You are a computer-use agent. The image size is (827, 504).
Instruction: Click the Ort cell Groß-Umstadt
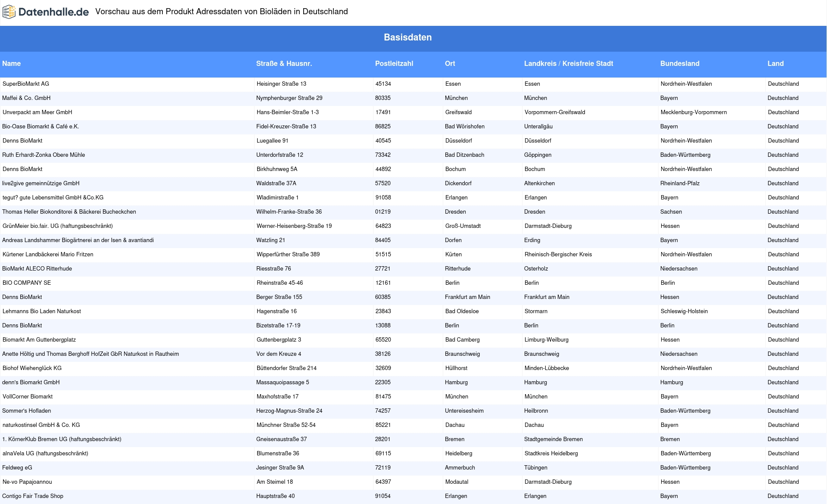pos(463,226)
